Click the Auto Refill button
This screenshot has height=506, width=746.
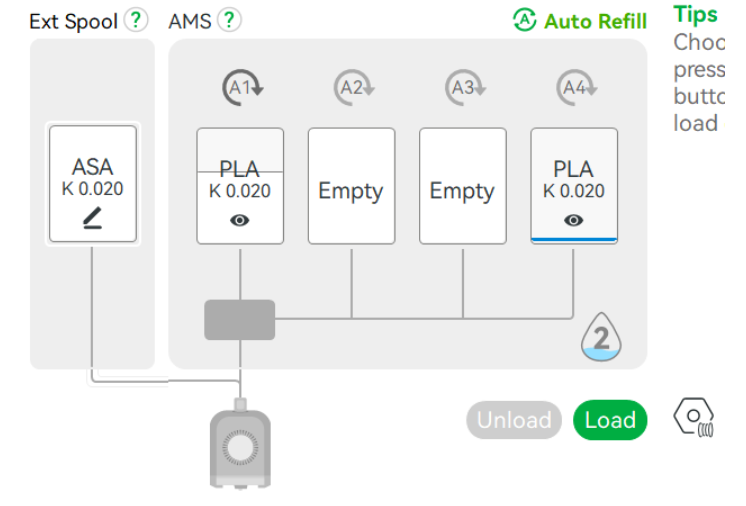(x=580, y=21)
